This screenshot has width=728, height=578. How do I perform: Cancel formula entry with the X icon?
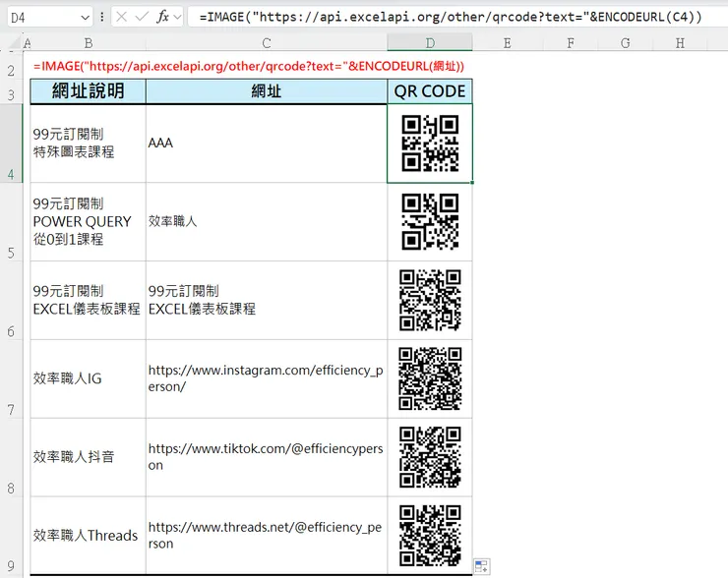(122, 17)
